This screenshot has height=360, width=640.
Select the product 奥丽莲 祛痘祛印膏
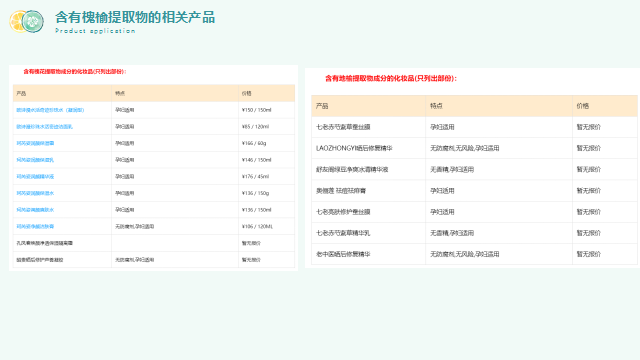pos(341,191)
